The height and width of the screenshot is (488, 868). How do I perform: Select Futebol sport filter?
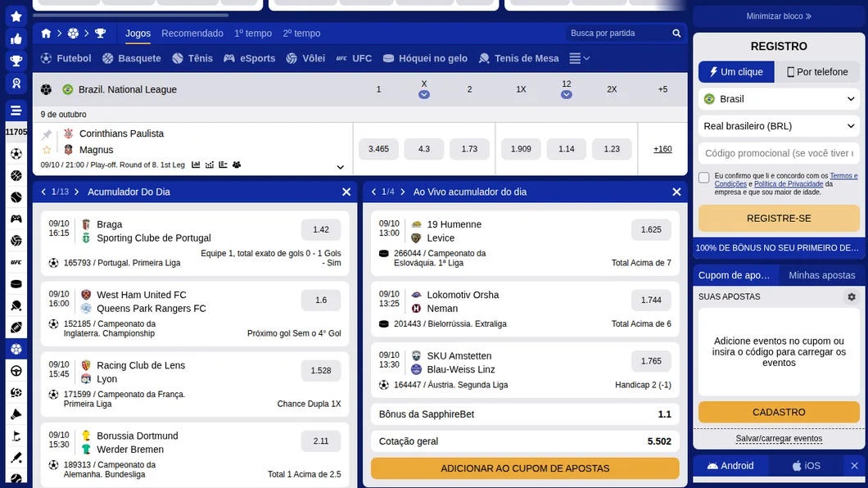pos(66,58)
